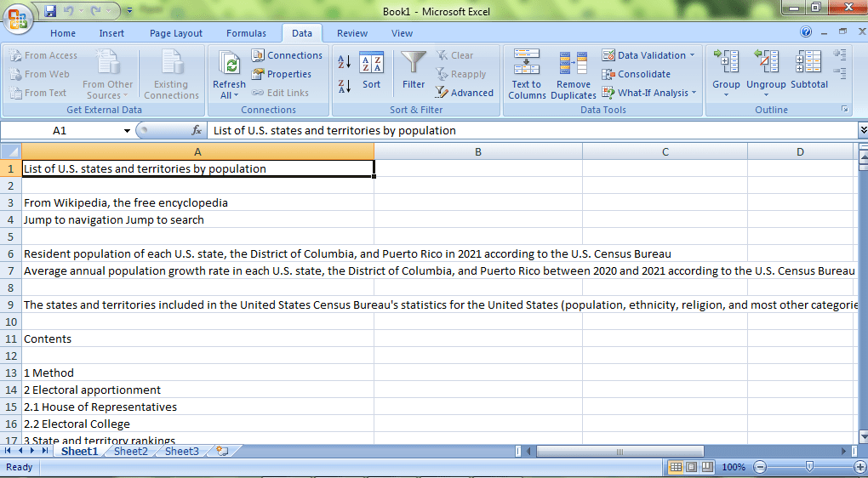
Task: Click the Advanced filter button
Action: click(465, 93)
